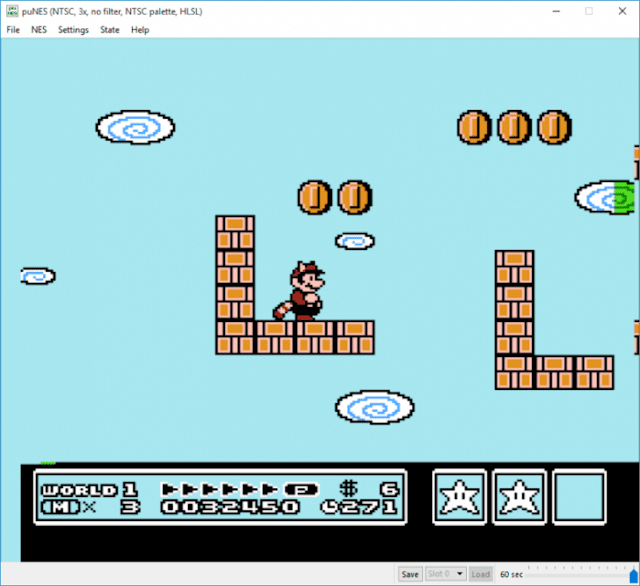Open the File menu

click(x=13, y=30)
